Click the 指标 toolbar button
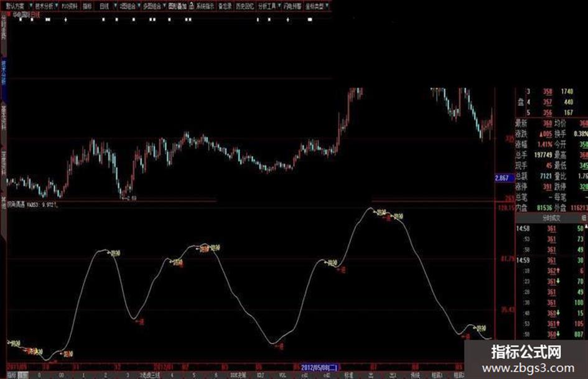This screenshot has width=588, height=379. [87, 6]
